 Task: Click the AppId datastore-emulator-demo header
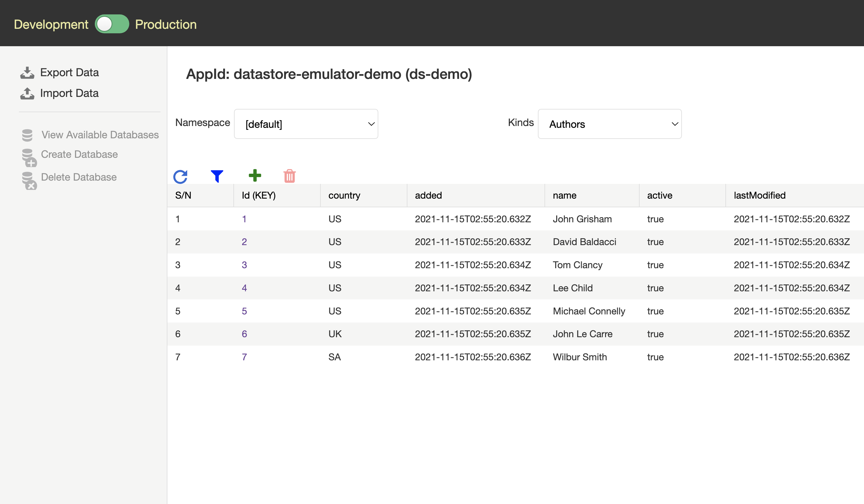tap(329, 74)
